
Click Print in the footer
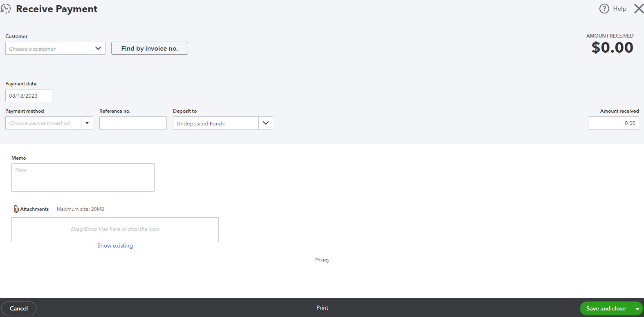[x=322, y=308]
